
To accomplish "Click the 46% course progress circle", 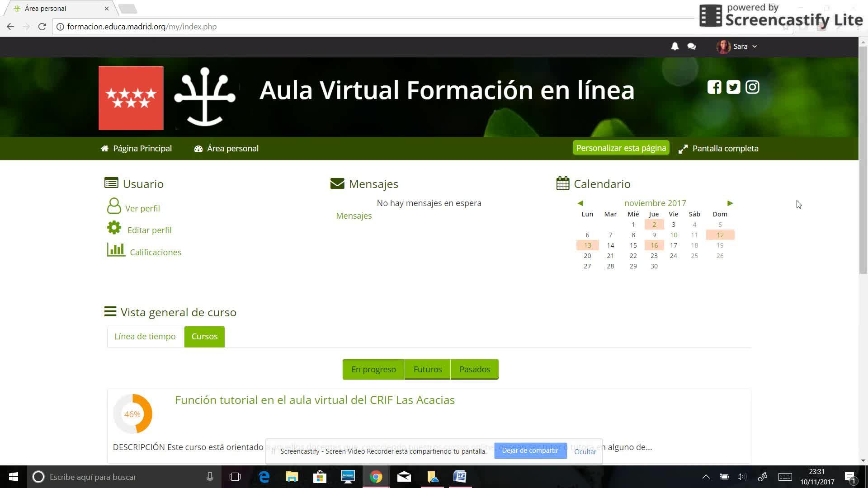I will click(x=132, y=414).
